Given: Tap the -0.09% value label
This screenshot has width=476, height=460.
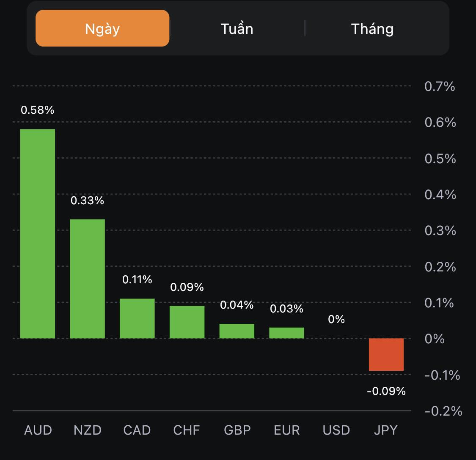Looking at the screenshot, I should 386,391.
